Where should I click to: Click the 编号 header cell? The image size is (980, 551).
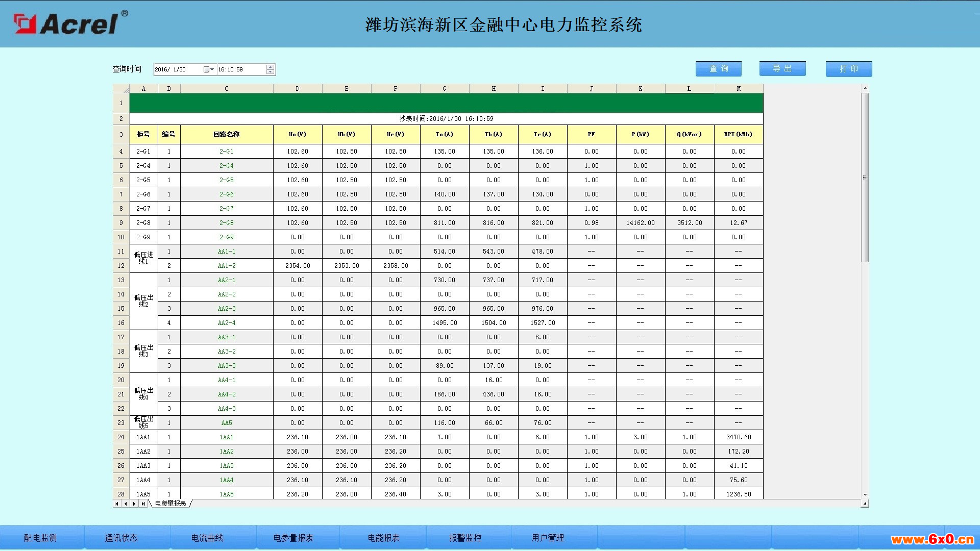[x=169, y=134]
